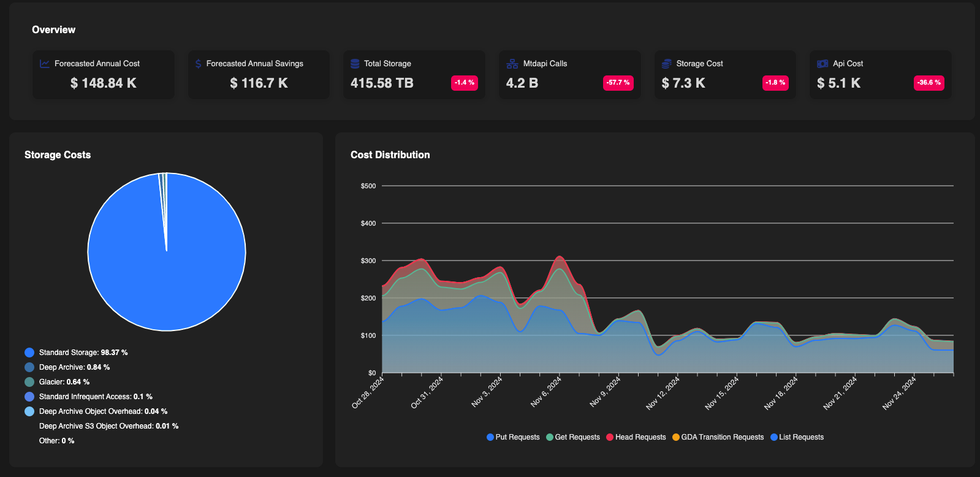Click the 4.2 B calls value
Image resolution: width=980 pixels, height=477 pixels.
(522, 83)
